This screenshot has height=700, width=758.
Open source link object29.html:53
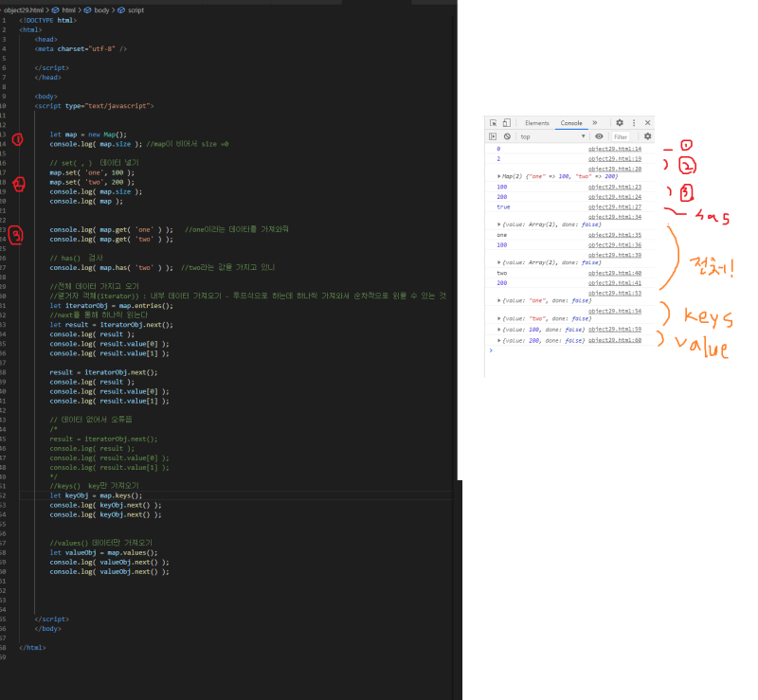coord(614,293)
